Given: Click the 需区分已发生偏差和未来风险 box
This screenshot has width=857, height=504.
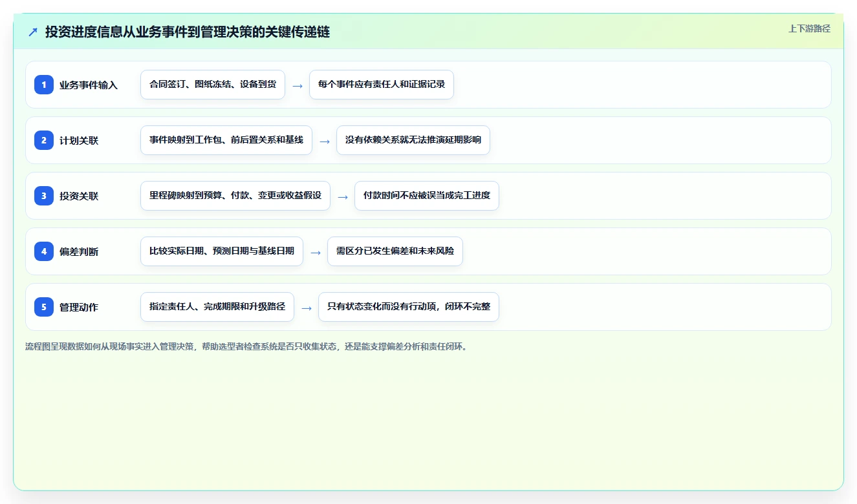Looking at the screenshot, I should point(395,251).
